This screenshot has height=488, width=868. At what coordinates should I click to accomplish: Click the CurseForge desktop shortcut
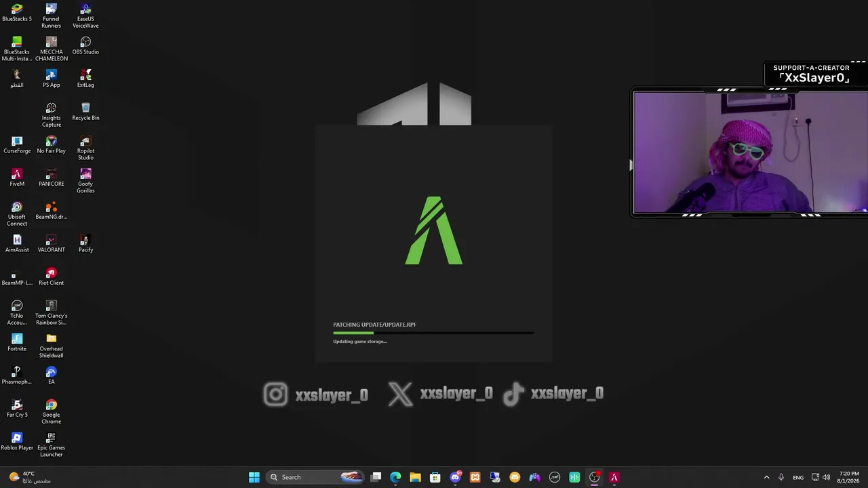(17, 145)
